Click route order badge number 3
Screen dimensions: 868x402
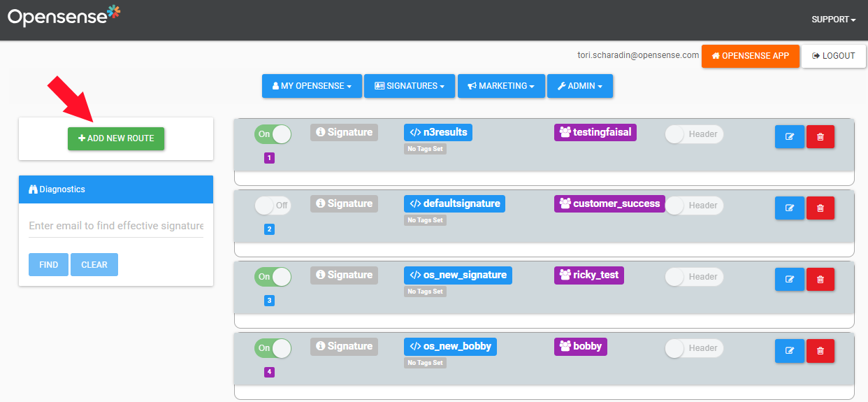click(x=270, y=301)
